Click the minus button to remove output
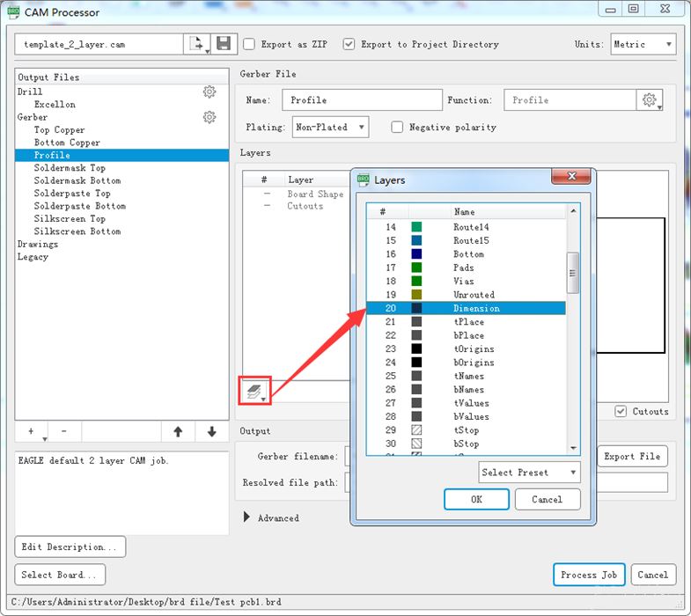The image size is (691, 616). (63, 432)
